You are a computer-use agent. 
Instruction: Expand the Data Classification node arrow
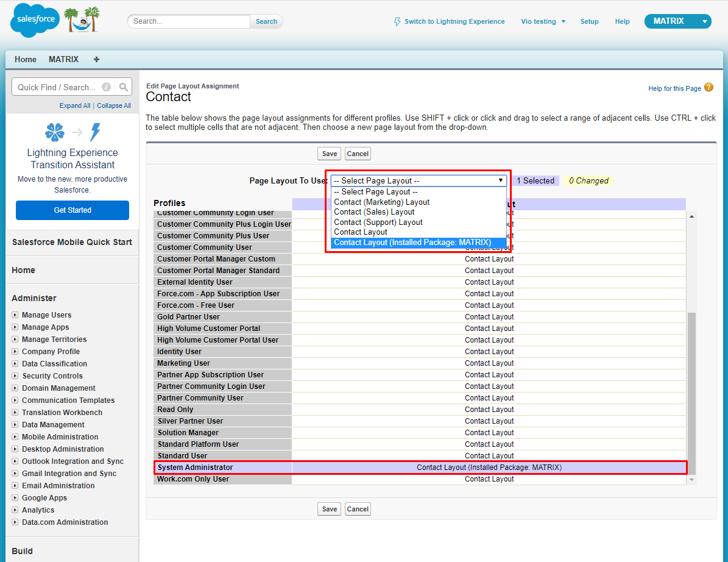click(15, 364)
